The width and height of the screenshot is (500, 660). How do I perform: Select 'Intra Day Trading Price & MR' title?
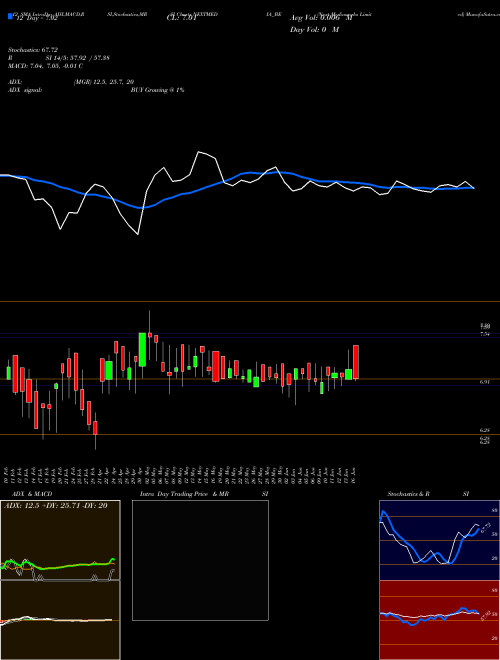point(184,494)
